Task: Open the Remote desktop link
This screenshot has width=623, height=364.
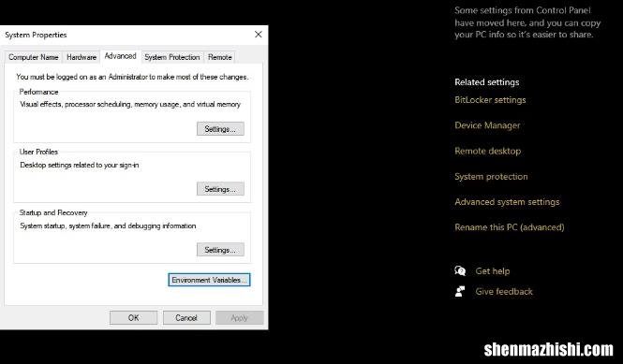Action: (487, 151)
